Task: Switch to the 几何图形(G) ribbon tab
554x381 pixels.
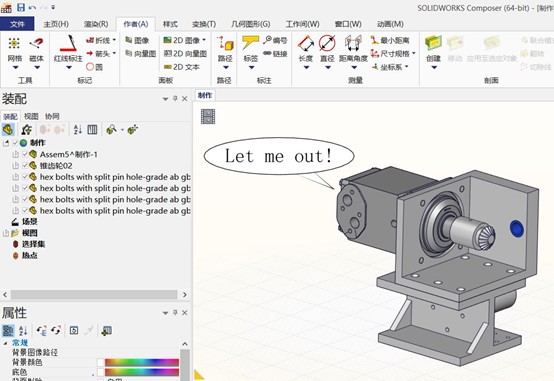Action: pyautogui.click(x=251, y=24)
